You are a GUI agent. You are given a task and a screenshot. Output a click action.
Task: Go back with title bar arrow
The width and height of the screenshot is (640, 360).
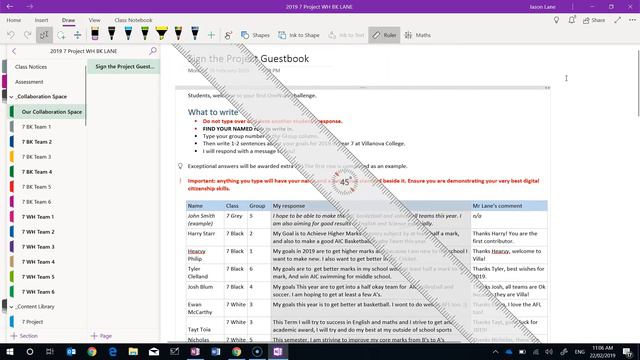[x=10, y=7]
